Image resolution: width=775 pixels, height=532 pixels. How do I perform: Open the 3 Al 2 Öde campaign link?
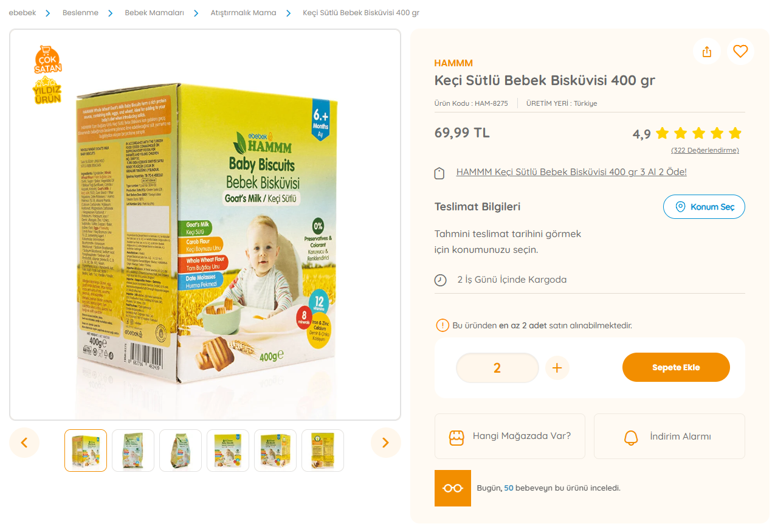[571, 172]
